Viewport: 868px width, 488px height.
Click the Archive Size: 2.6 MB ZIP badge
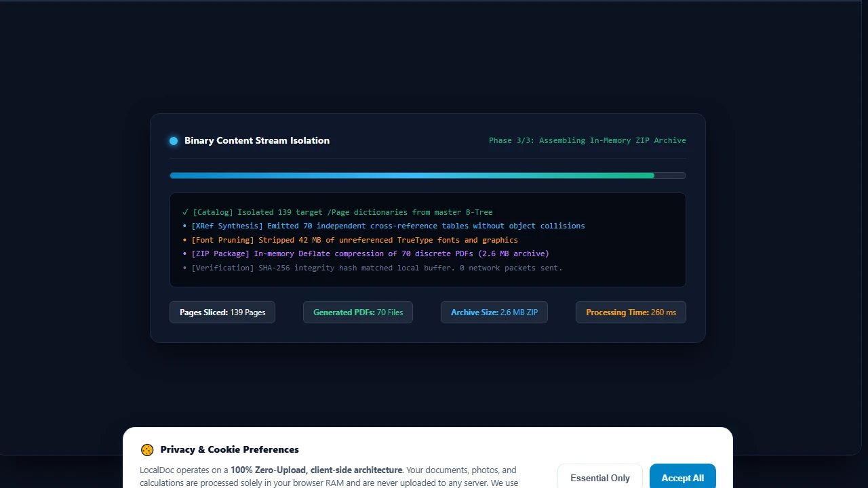pyautogui.click(x=494, y=312)
